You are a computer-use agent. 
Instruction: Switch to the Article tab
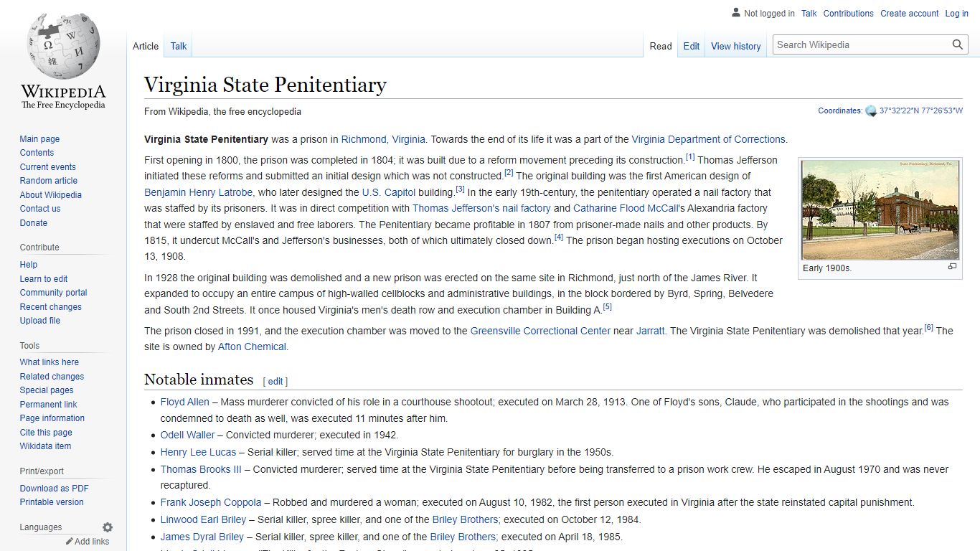coord(146,46)
